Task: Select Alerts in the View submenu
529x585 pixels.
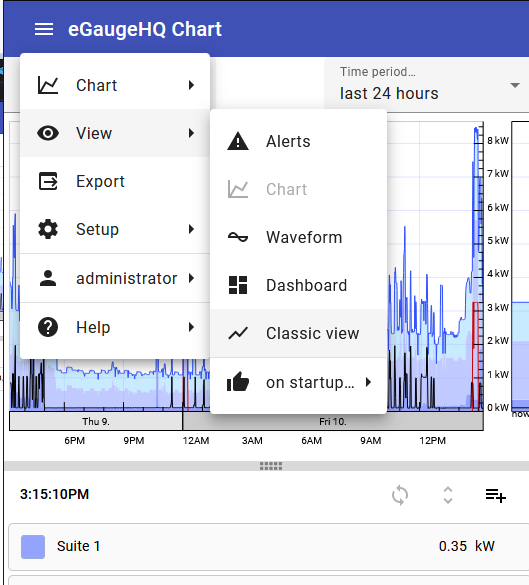Action: click(298, 141)
